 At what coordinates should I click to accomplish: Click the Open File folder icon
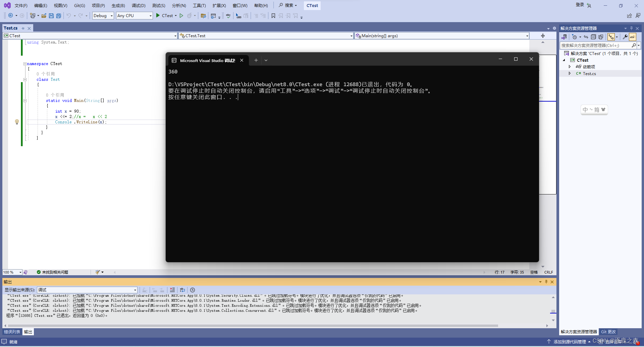pyautogui.click(x=44, y=15)
